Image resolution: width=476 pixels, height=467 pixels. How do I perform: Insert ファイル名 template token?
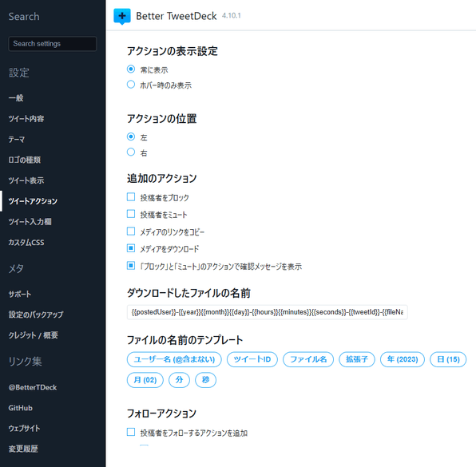tap(308, 359)
